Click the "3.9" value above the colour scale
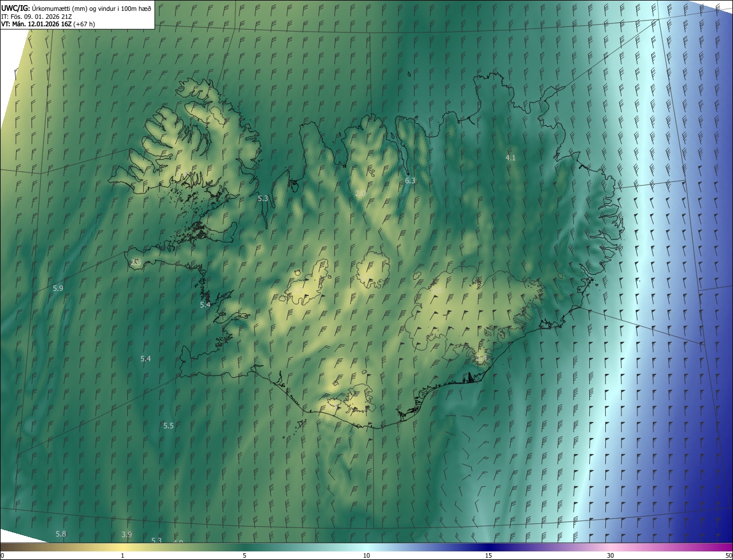Viewport: 733px width, 560px height. click(127, 534)
